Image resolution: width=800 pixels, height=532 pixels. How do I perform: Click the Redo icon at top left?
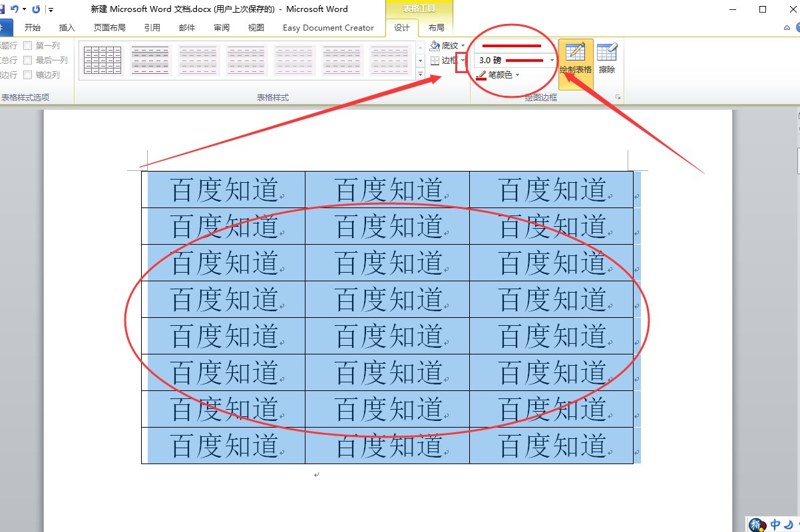tap(36, 9)
